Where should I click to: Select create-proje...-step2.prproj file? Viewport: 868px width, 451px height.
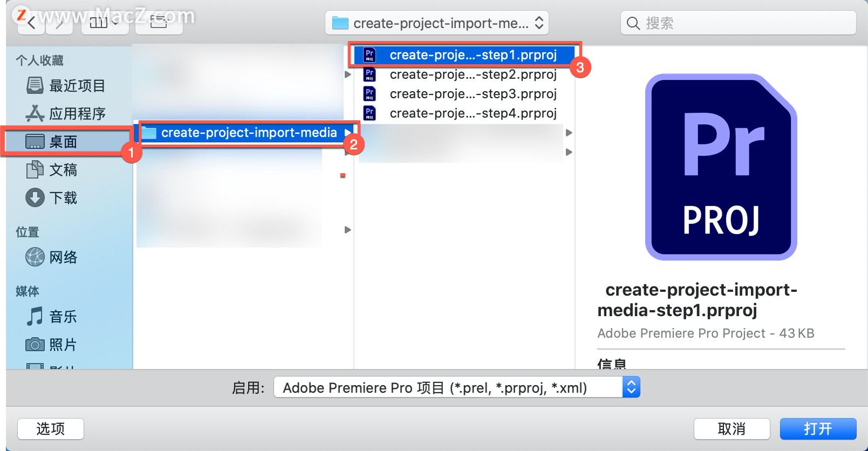[464, 74]
